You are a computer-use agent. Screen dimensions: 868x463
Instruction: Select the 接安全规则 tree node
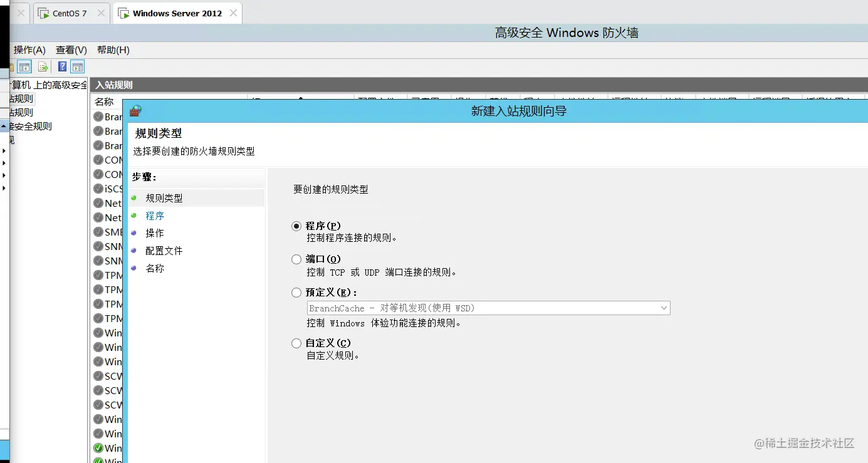pos(30,127)
